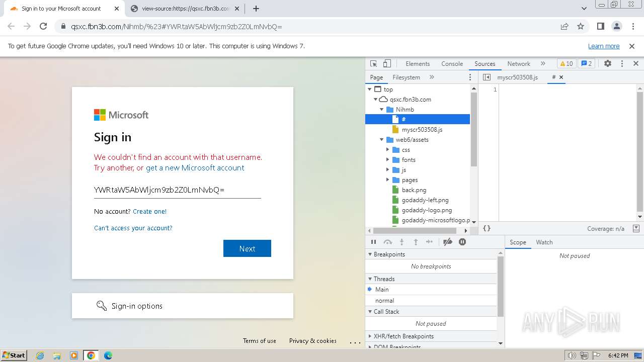The image size is (644, 362).
Task: Open Can't access your account link
Action: (133, 228)
